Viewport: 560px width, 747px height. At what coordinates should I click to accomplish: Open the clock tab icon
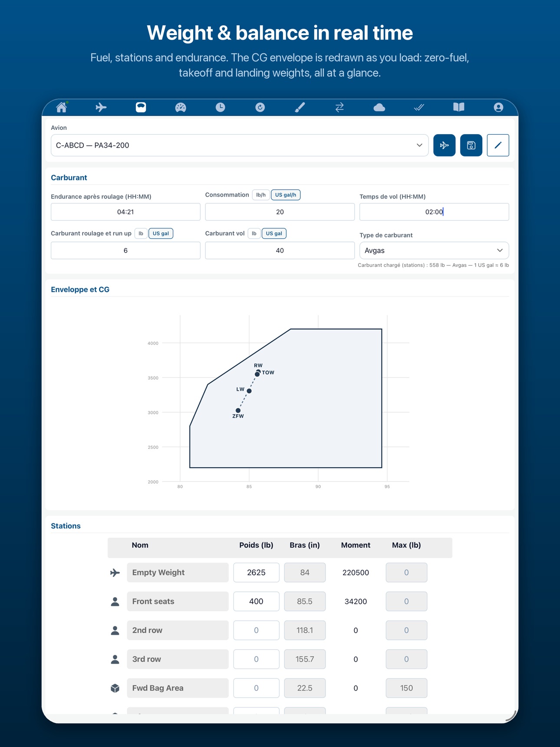tap(221, 107)
